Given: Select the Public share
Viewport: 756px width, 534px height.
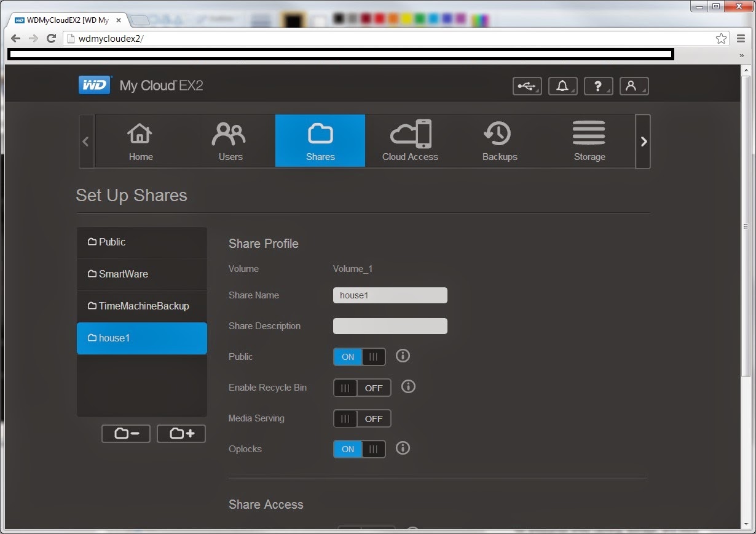Looking at the screenshot, I should click(x=142, y=242).
